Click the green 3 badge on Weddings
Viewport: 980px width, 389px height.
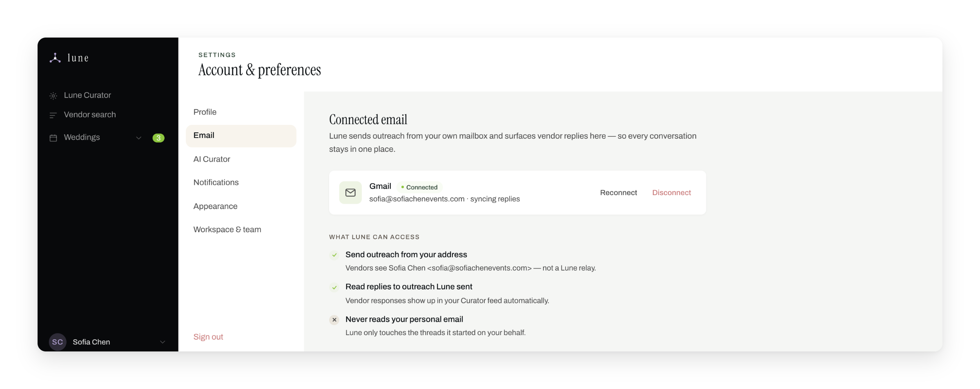point(158,138)
